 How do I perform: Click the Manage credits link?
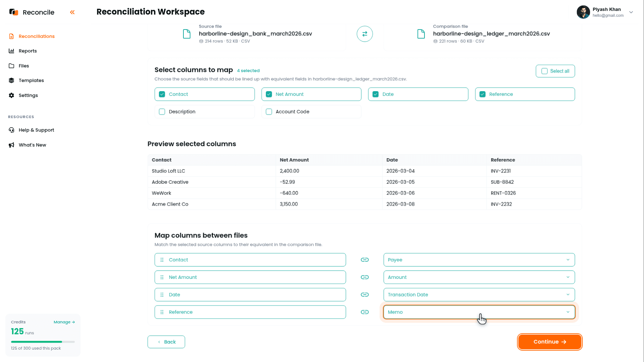[64, 322]
